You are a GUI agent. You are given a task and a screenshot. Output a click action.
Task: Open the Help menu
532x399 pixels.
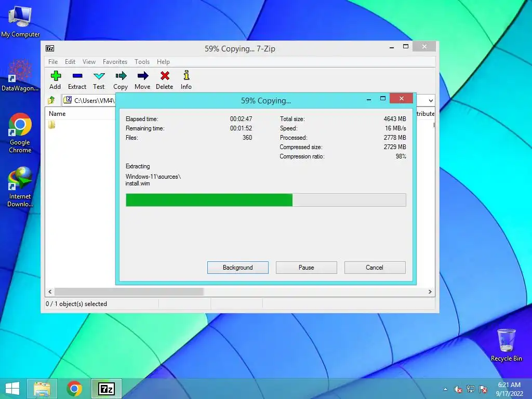[163, 62]
